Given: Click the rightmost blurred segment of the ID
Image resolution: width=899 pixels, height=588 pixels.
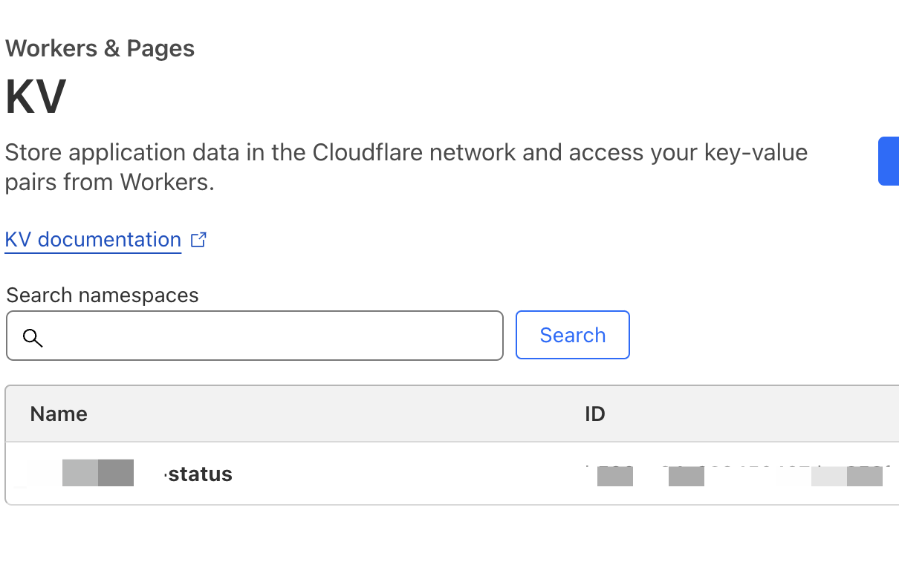Looking at the screenshot, I should 864,475.
